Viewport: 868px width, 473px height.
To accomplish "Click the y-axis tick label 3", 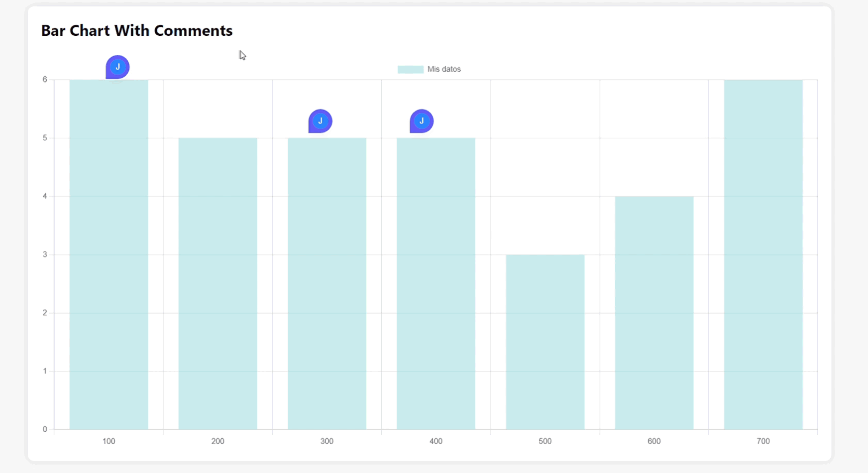I will 45,254.
